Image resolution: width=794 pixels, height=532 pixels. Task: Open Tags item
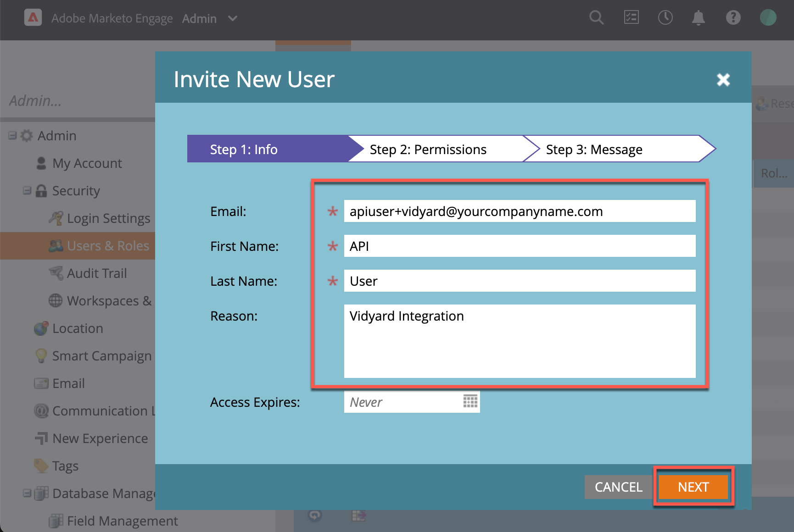click(65, 466)
